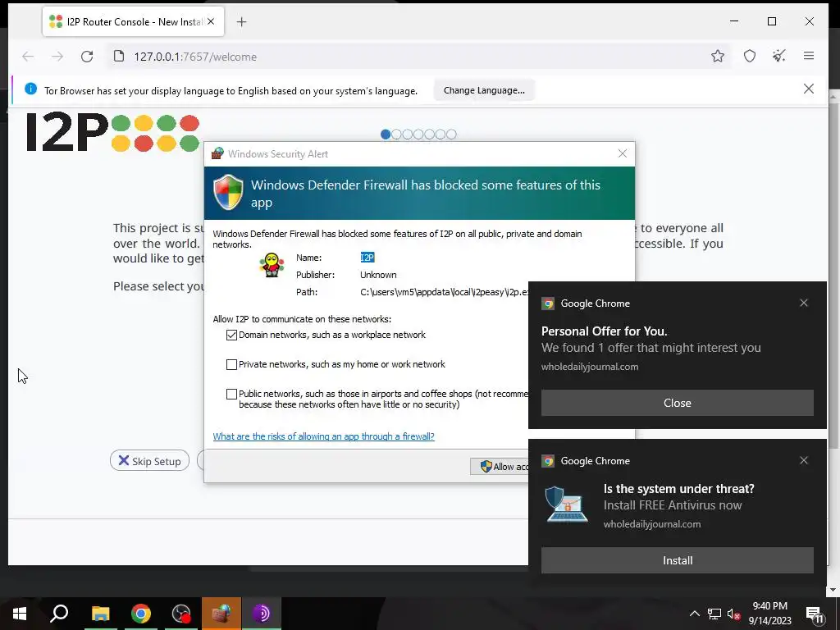Open the recording app taskbar icon
Image resolution: width=840 pixels, height=630 pixels.
click(181, 614)
